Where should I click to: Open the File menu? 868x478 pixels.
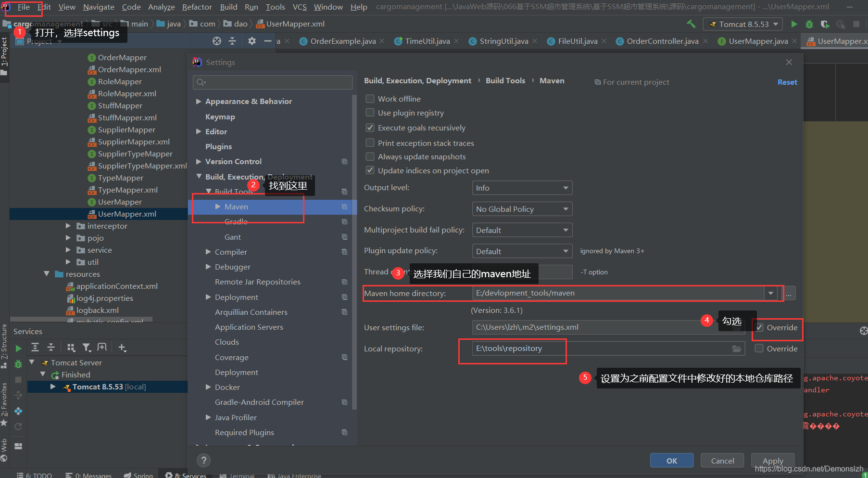[24, 7]
